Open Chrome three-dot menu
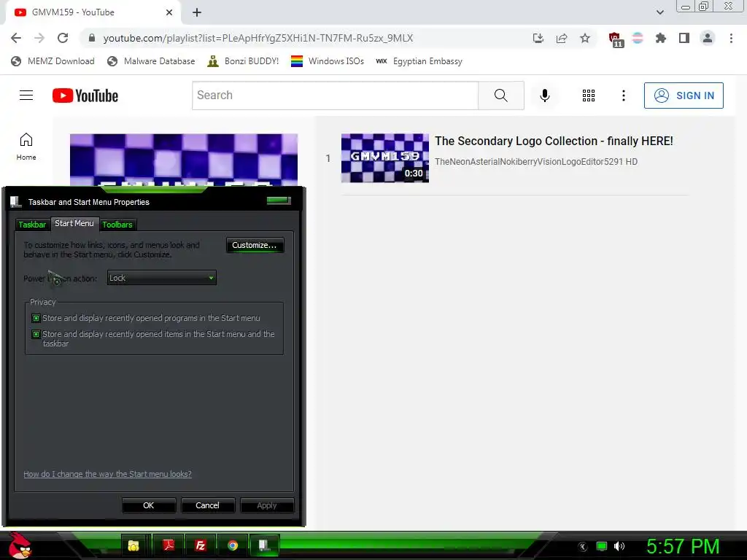747x560 pixels. (731, 38)
